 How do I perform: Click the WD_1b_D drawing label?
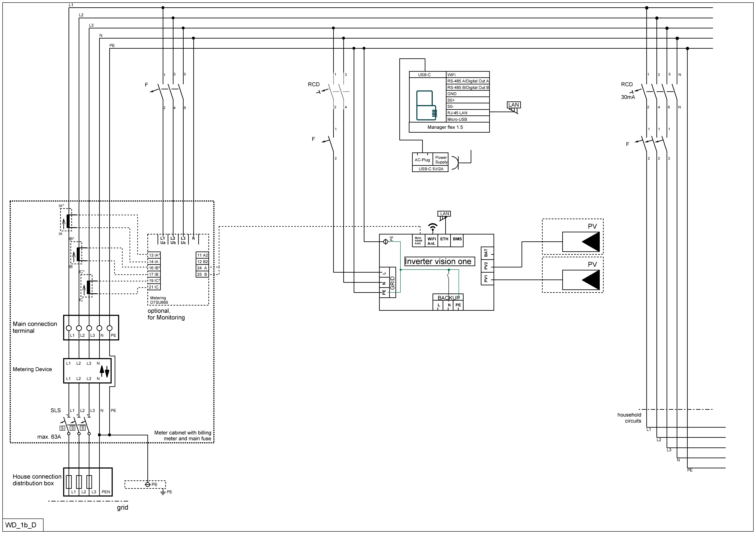(21, 525)
